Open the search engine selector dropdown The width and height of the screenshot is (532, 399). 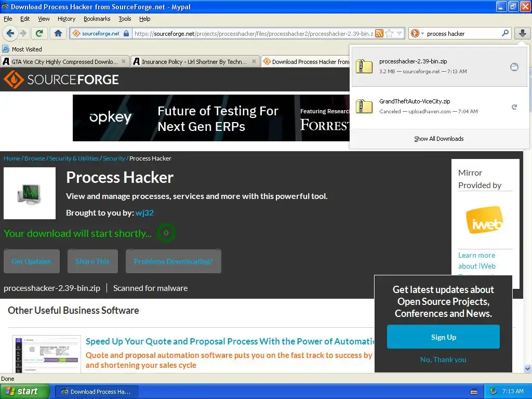tap(417, 33)
